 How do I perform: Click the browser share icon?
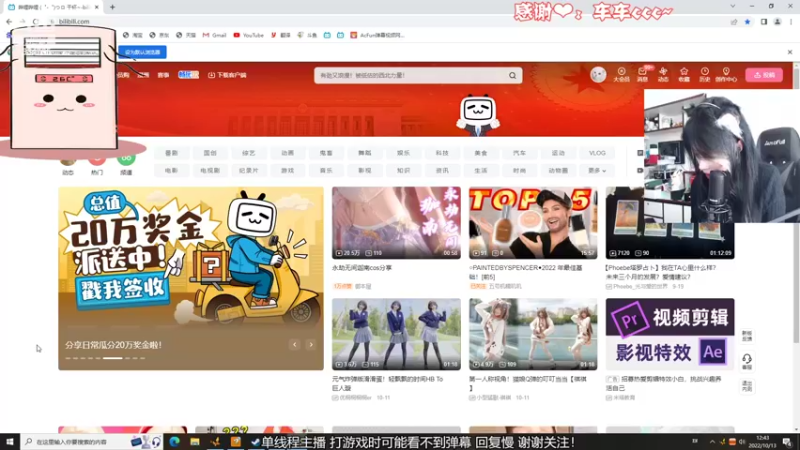[x=734, y=22]
